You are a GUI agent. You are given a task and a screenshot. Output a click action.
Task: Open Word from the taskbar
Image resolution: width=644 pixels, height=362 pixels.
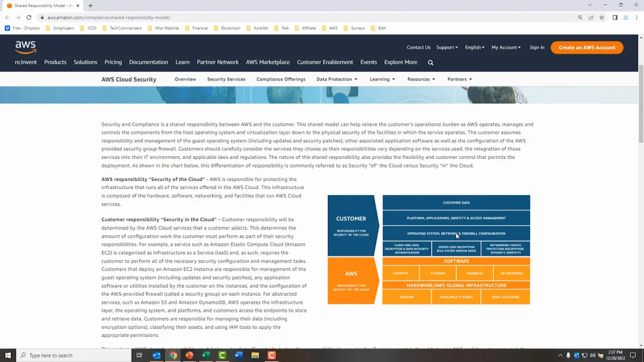click(238, 355)
